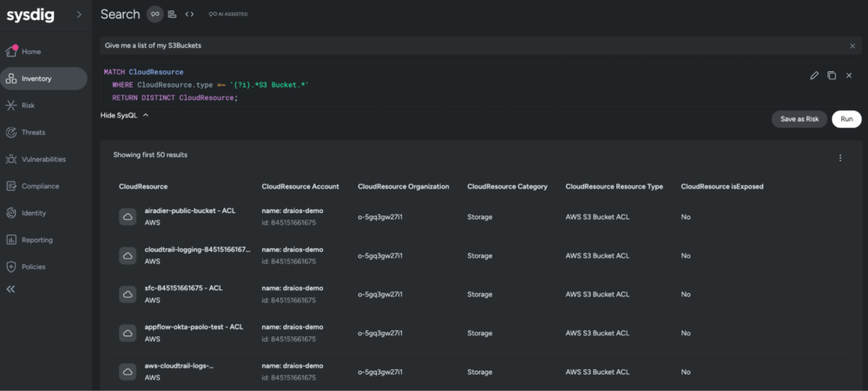Screen dimensions: 868x391
Task: Click organization o-5gq3gw27i1 in cloudtrail-logging row
Action: [x=380, y=255]
